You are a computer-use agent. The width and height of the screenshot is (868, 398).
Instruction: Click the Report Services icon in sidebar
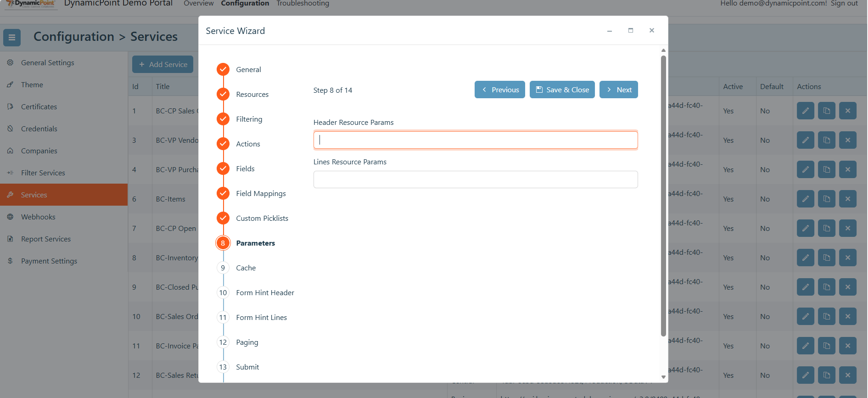10,239
